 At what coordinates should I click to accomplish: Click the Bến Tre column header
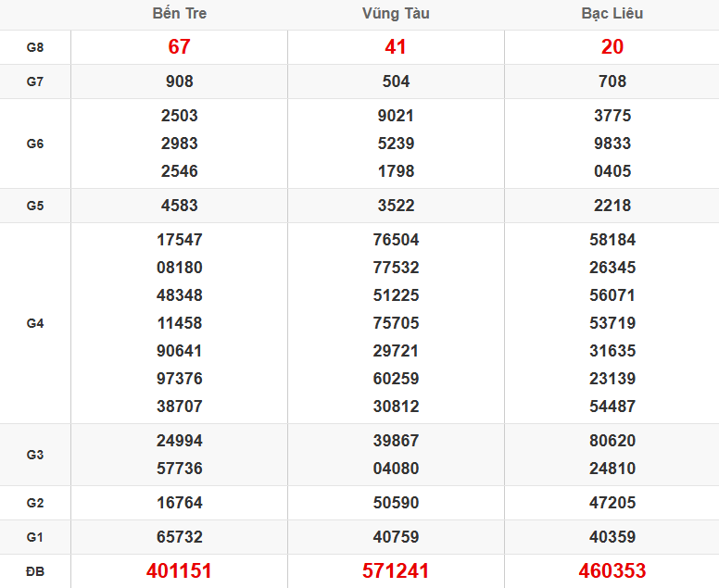point(179,14)
